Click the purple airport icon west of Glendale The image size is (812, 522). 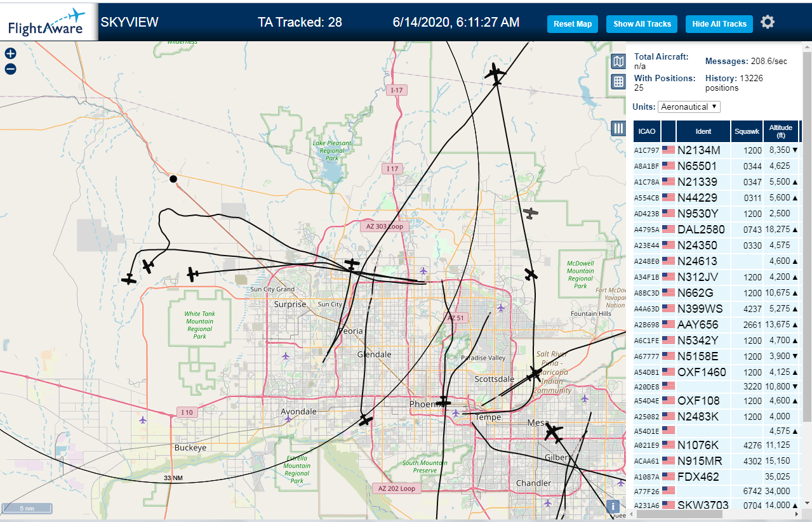coord(285,355)
